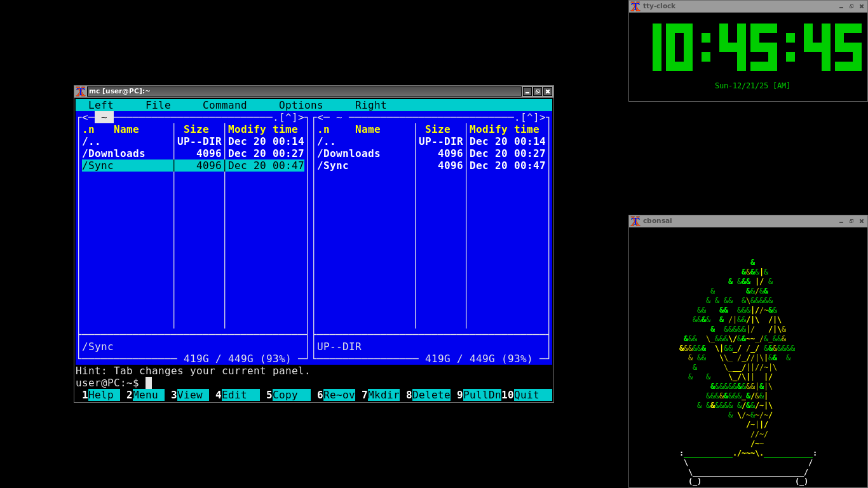Image resolution: width=868 pixels, height=488 pixels.
Task: Minimize the tty-clock window
Action: coord(841,6)
